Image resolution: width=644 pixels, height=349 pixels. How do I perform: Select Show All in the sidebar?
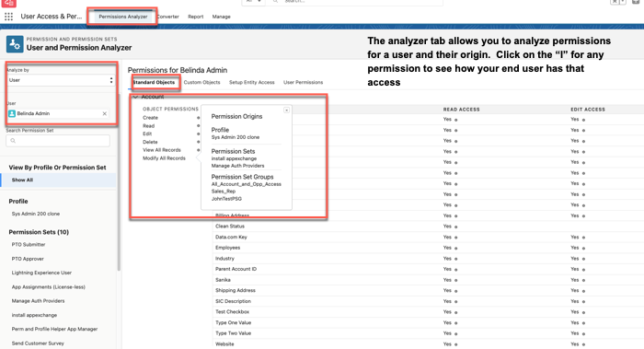(x=58, y=180)
